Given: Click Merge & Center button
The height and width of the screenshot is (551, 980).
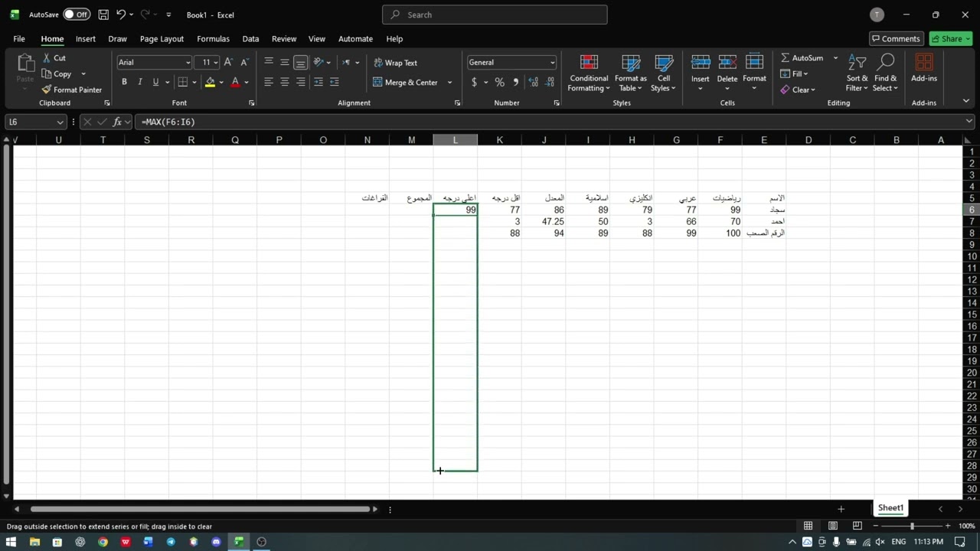Looking at the screenshot, I should [x=406, y=83].
